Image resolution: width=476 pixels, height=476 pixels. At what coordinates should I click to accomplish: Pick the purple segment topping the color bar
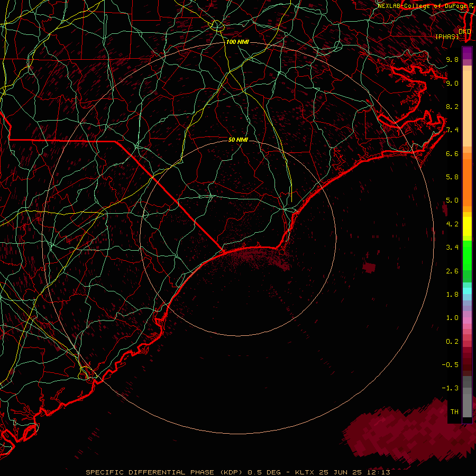467,53
